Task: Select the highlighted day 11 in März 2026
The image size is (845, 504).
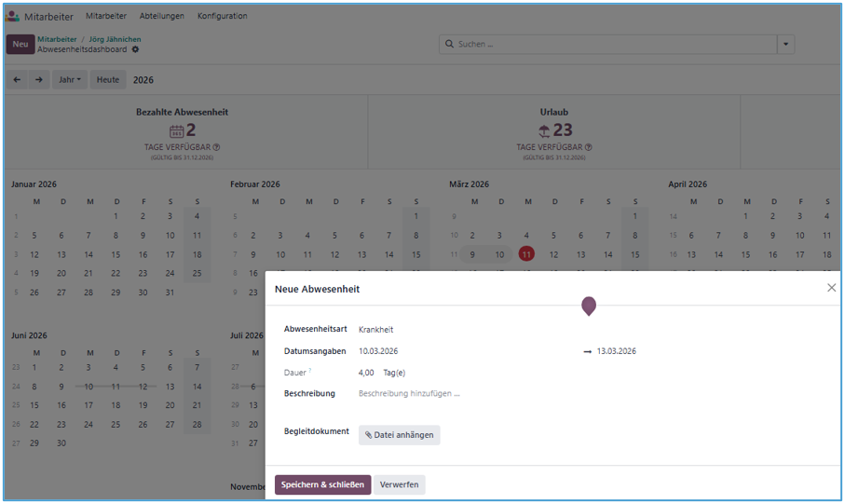Action: point(526,254)
